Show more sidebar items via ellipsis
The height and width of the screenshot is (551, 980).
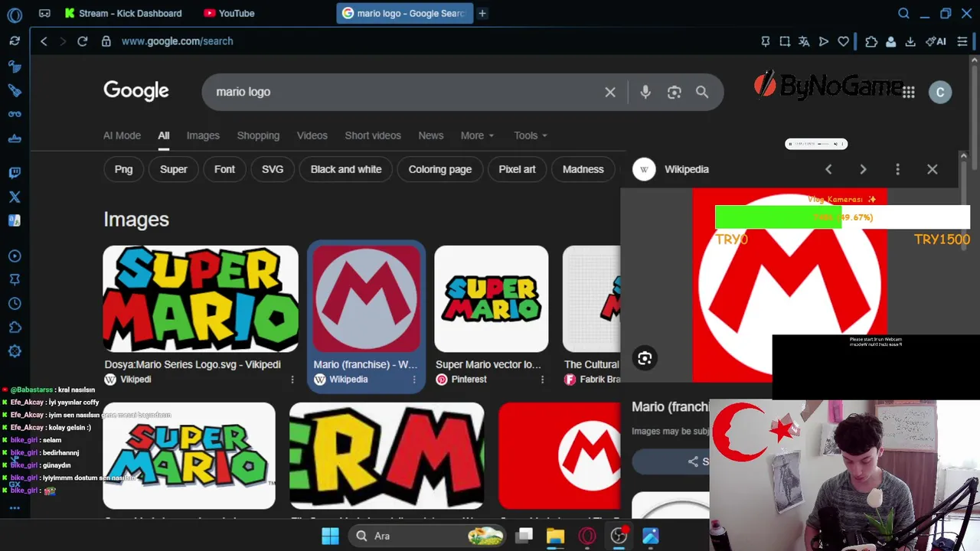pos(15,508)
